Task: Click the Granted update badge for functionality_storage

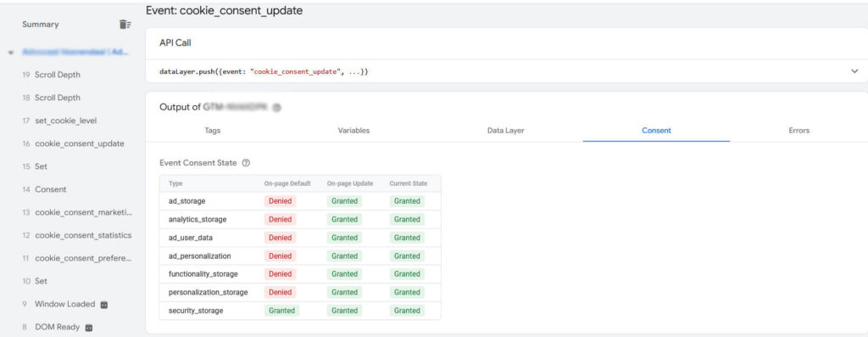Action: click(x=344, y=274)
